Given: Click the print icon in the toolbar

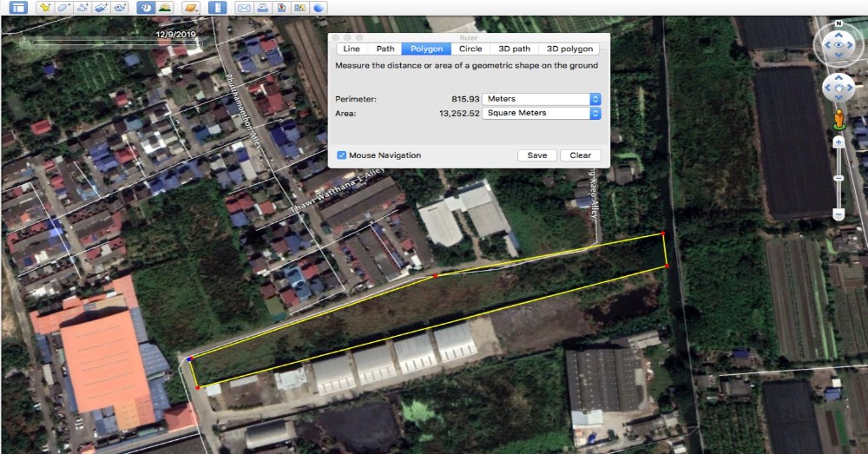Looking at the screenshot, I should pos(262,8).
